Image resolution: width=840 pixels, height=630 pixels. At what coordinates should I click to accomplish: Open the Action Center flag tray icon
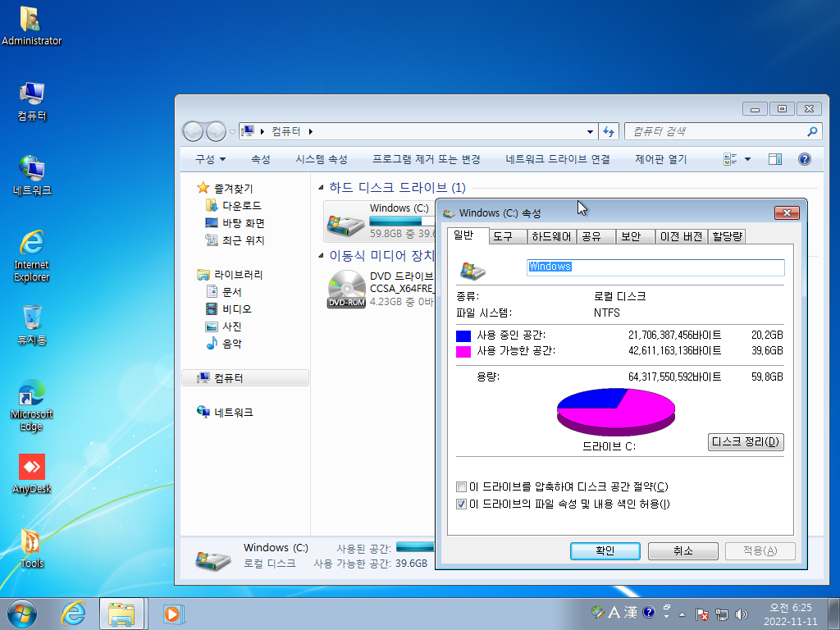click(x=702, y=614)
